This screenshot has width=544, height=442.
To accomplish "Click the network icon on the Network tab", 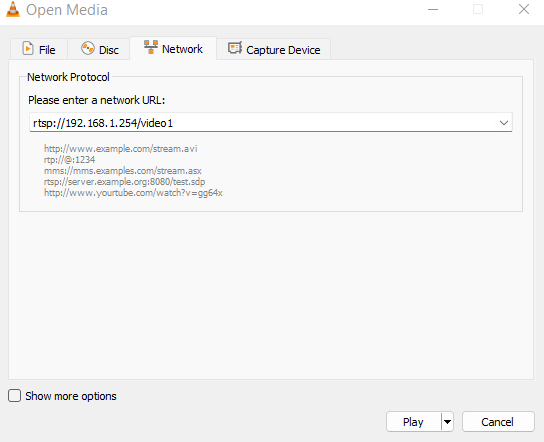I will (x=151, y=47).
